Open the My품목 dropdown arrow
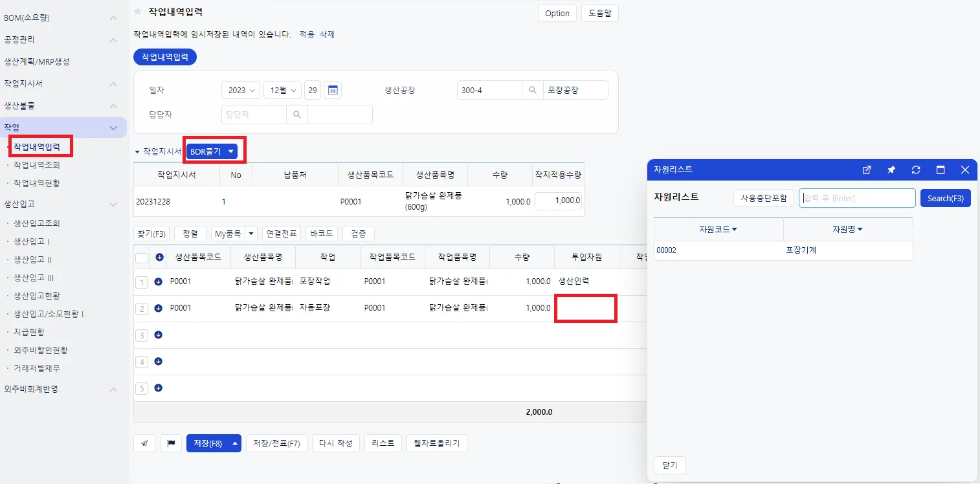980x484 pixels. coord(251,234)
